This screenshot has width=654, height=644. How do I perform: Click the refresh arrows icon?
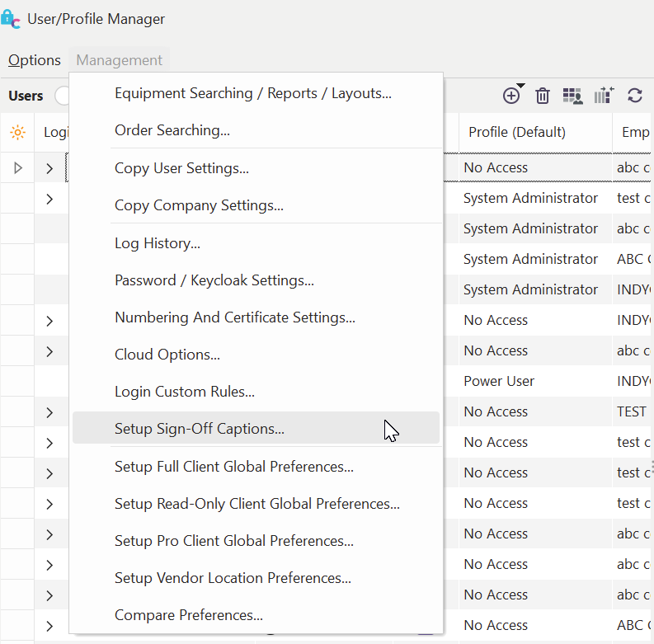point(634,96)
